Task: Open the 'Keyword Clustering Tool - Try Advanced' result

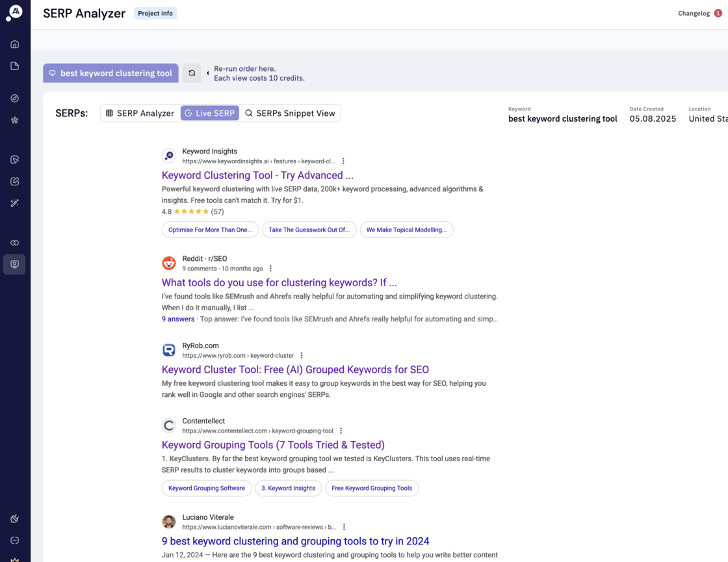Action: click(257, 175)
